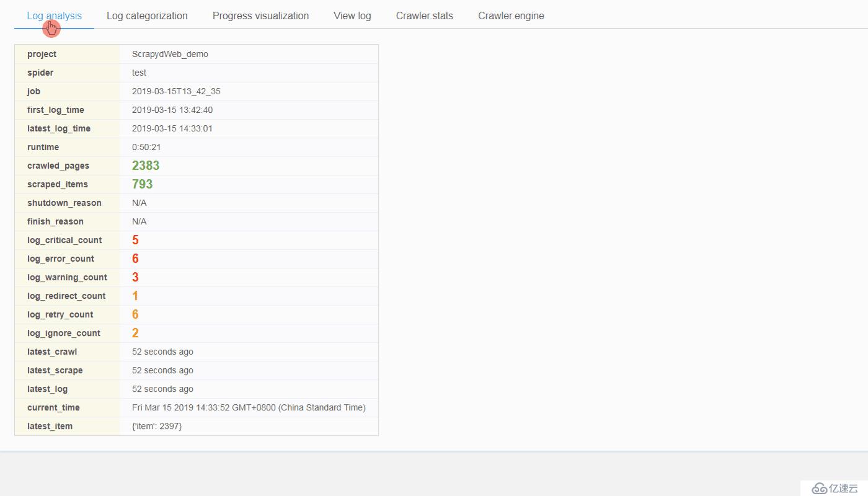Click the crawled_pages label

point(58,166)
